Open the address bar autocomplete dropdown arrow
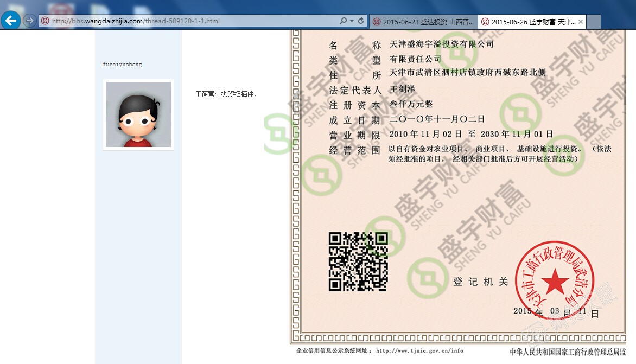 (352, 21)
